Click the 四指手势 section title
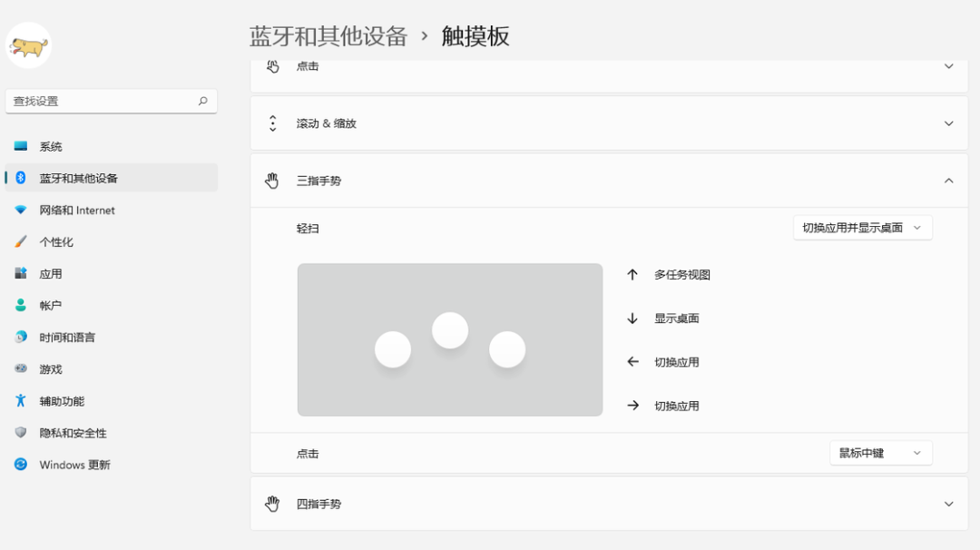The image size is (980, 550). click(x=318, y=504)
